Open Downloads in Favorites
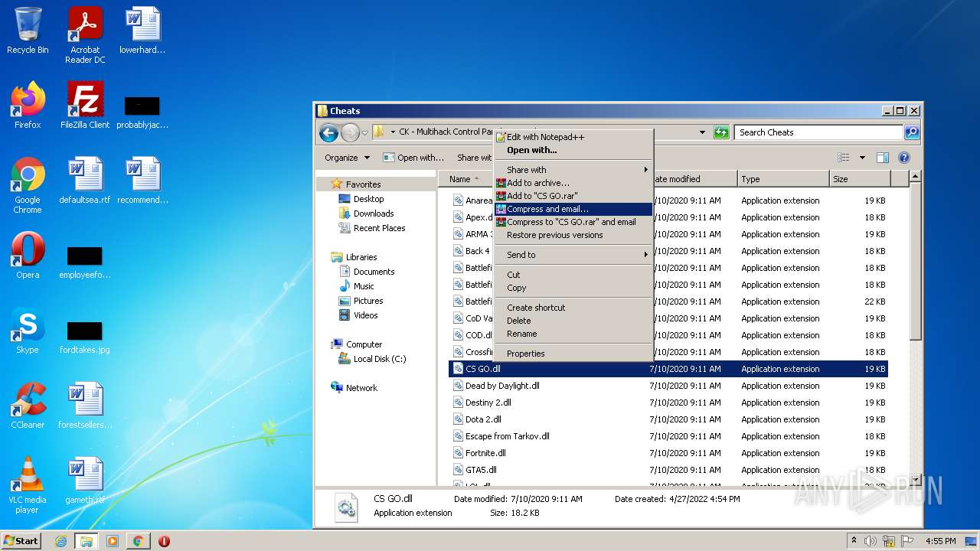This screenshot has height=551, width=980. click(374, 214)
